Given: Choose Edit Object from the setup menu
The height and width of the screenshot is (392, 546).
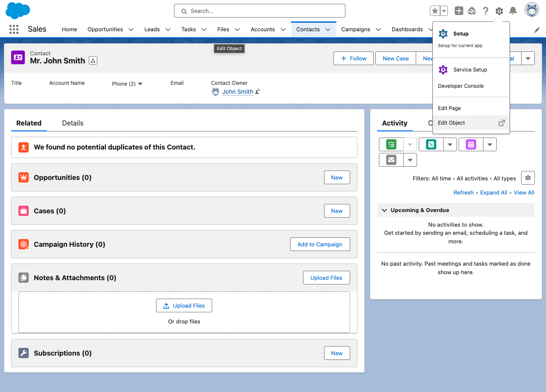Looking at the screenshot, I should 471,123.
